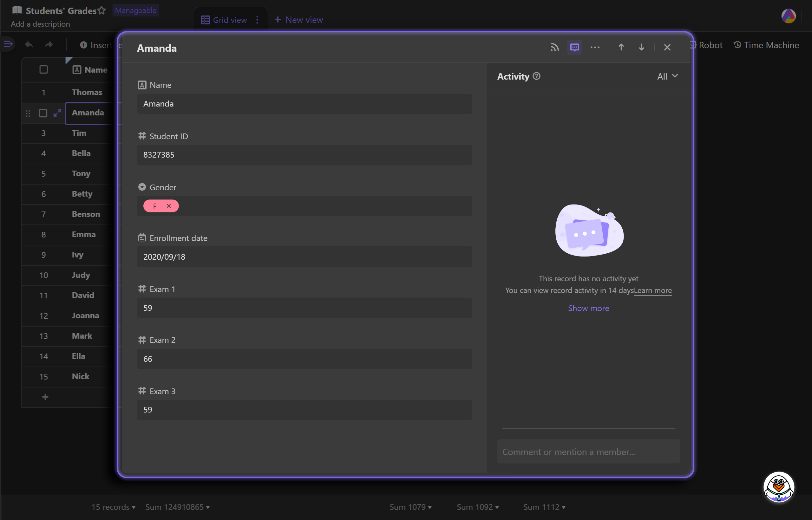
Task: Open the All activity filter dropdown
Action: pos(667,76)
